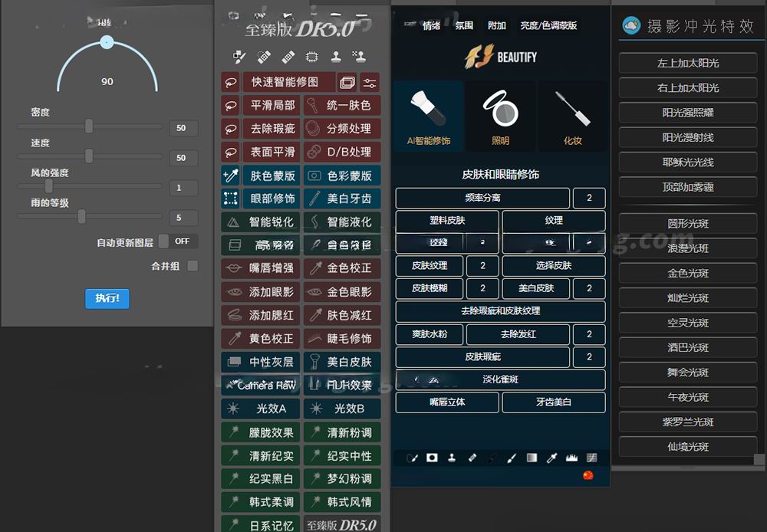Image resolution: width=767 pixels, height=532 pixels.
Task: Click 去除瑕疵和皮肤纹理 button
Action: pyautogui.click(x=500, y=311)
